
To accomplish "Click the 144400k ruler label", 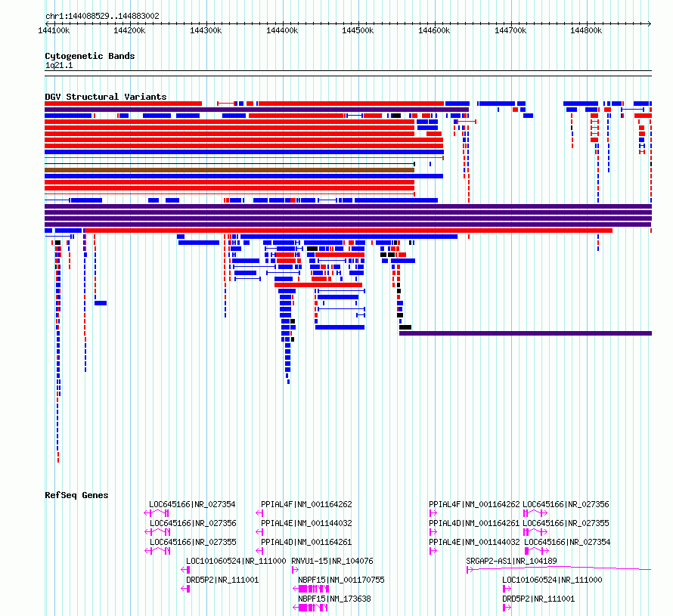I will point(282,30).
